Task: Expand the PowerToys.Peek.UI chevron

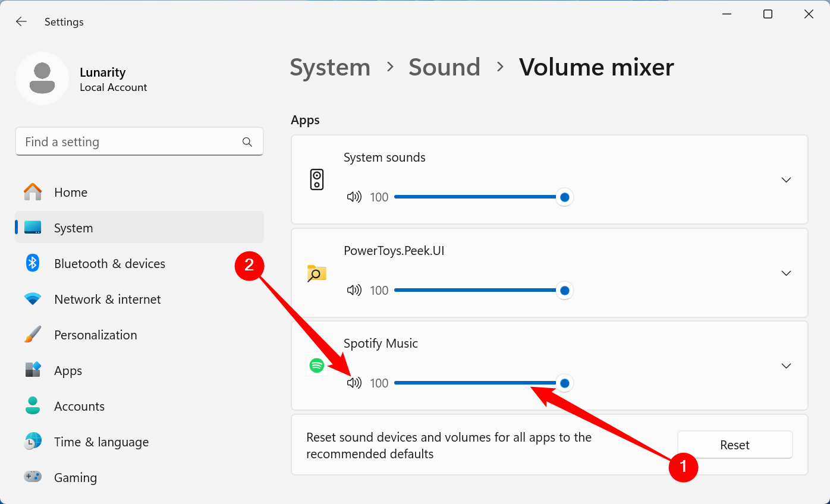Action: (x=786, y=273)
